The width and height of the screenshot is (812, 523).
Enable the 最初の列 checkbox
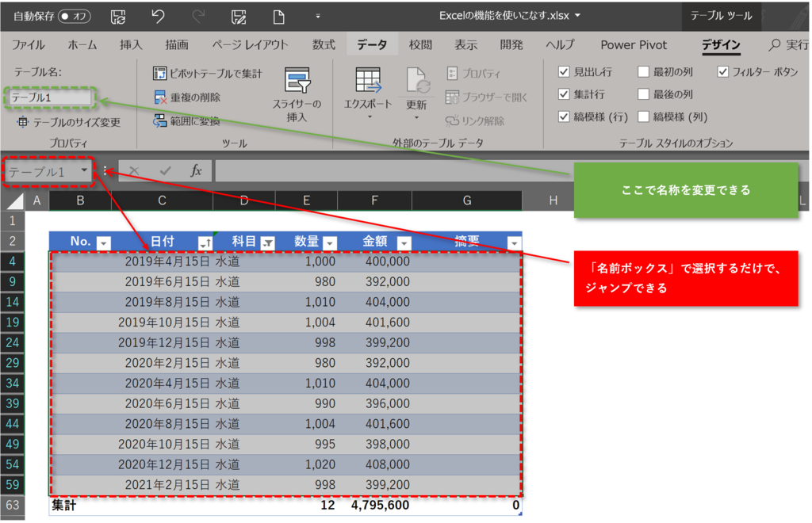643,71
